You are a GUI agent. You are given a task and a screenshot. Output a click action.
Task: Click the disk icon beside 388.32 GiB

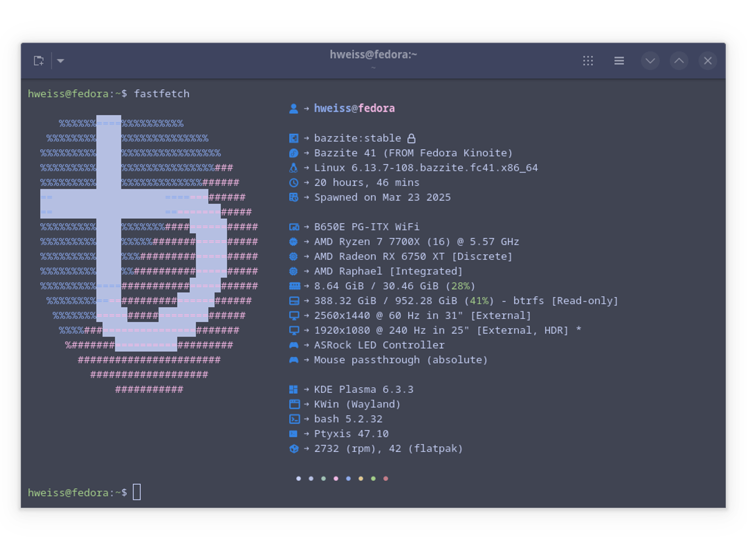(294, 301)
